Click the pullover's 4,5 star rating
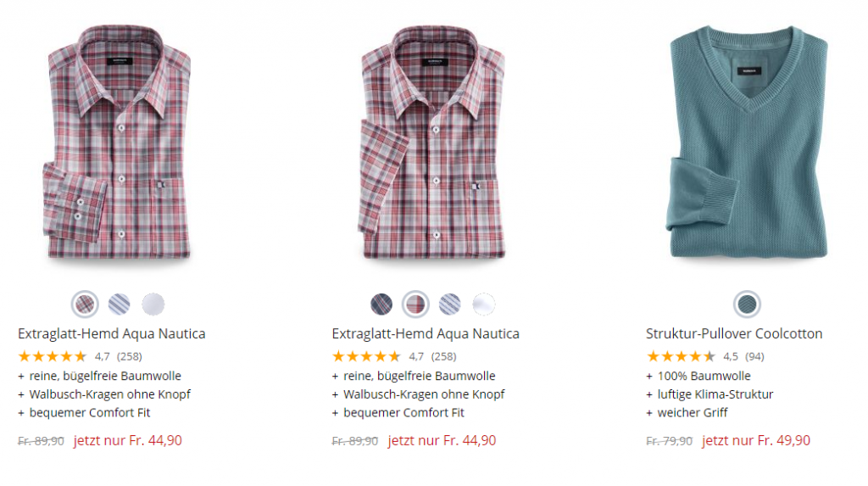Image resolution: width=868 pixels, height=486 pixels. [681, 356]
